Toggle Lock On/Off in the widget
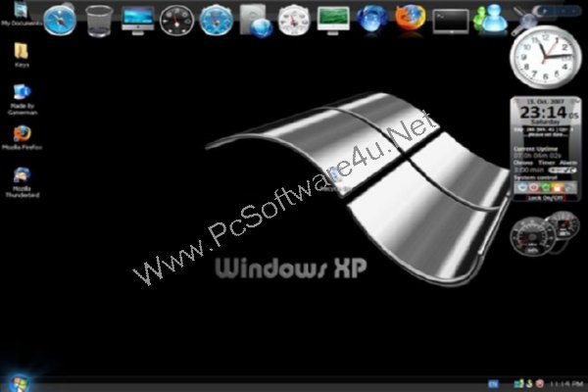 pos(545,198)
